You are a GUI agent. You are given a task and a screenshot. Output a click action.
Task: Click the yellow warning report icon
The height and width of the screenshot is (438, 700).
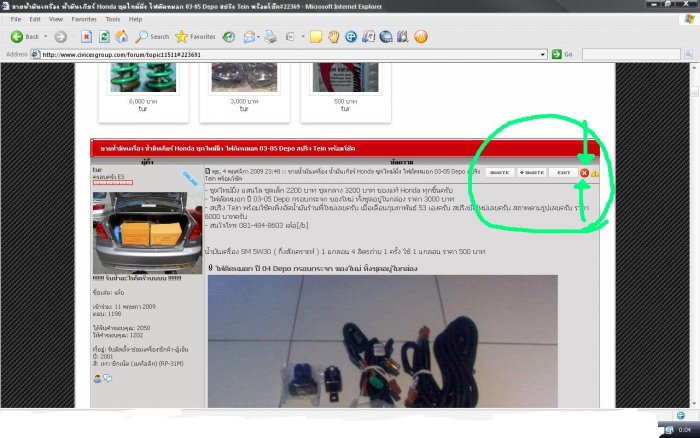coord(595,173)
